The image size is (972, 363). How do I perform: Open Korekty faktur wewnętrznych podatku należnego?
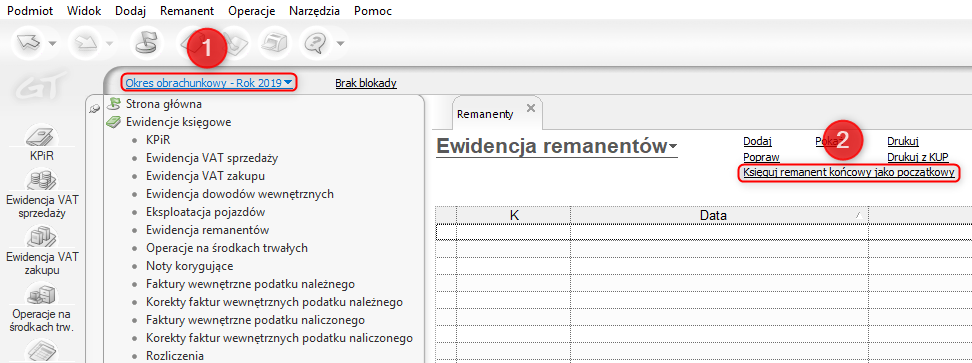pyautogui.click(x=275, y=302)
